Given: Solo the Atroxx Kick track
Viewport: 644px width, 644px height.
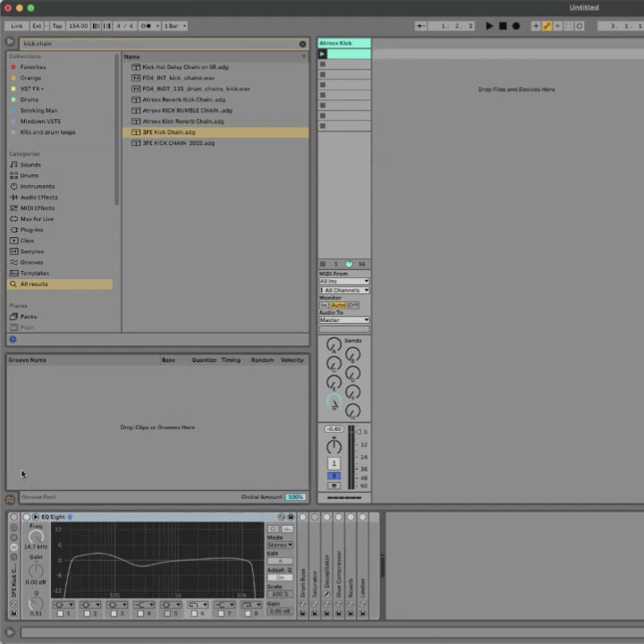Looking at the screenshot, I should pos(334,476).
